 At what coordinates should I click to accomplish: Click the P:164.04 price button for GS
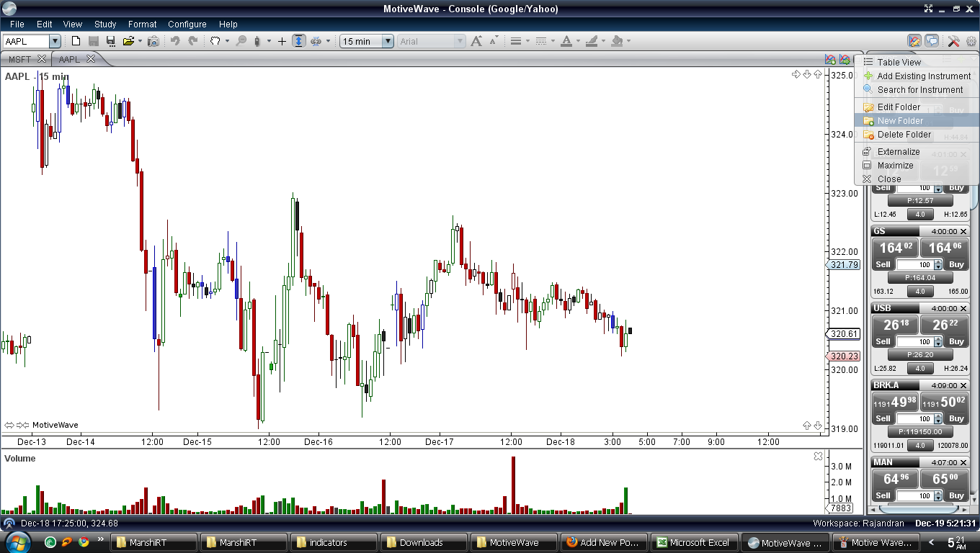920,277
